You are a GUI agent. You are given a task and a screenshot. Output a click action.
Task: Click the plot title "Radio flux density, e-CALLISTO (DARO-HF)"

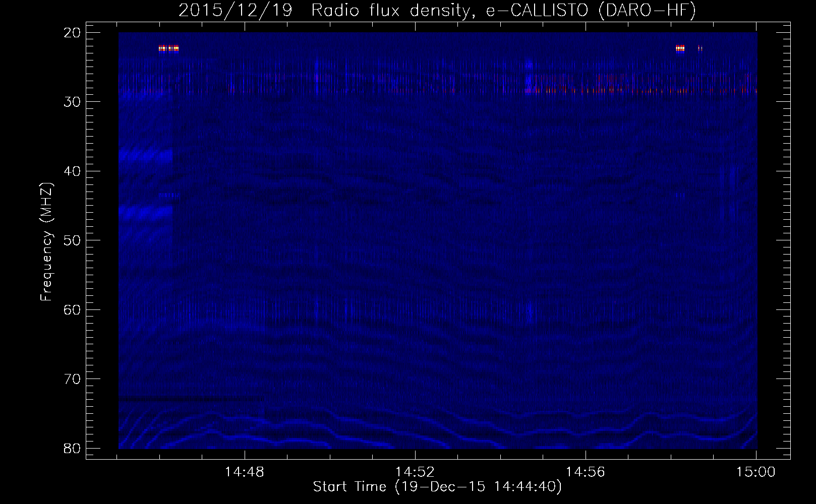click(x=503, y=11)
